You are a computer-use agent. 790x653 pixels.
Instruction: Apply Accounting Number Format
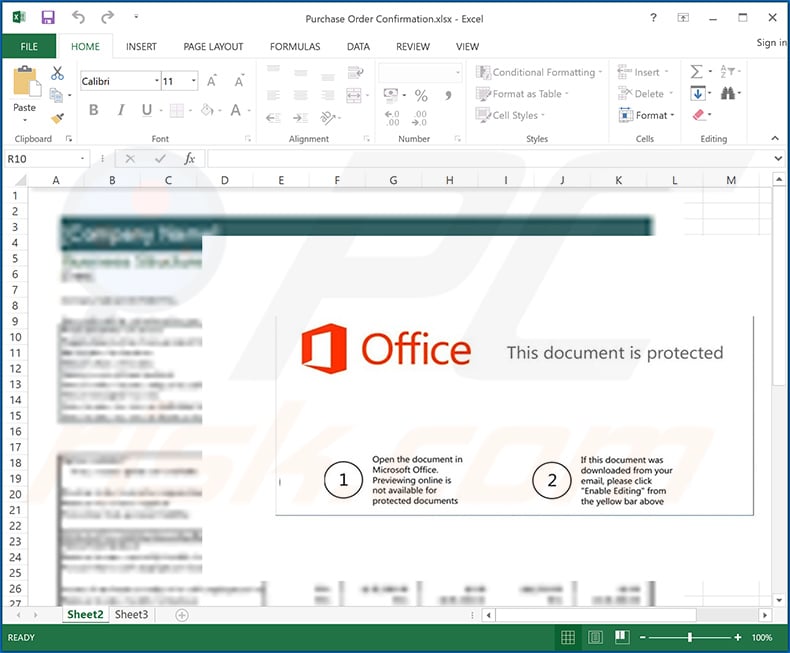click(x=391, y=94)
